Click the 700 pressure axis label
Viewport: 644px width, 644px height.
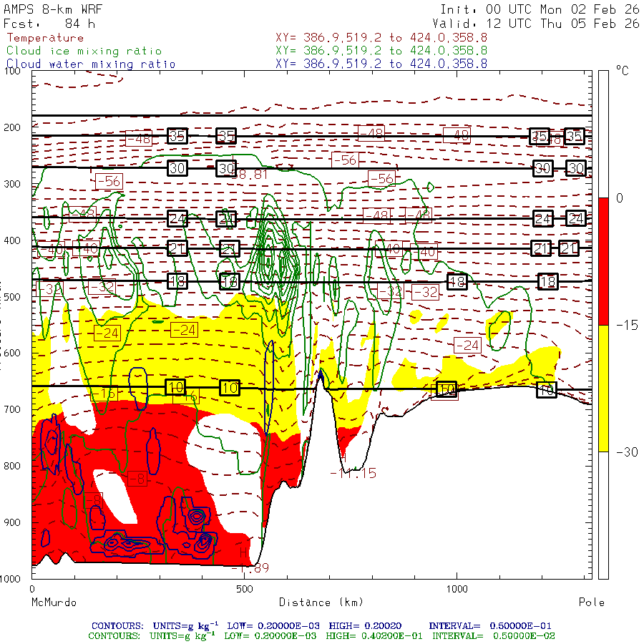coord(12,409)
